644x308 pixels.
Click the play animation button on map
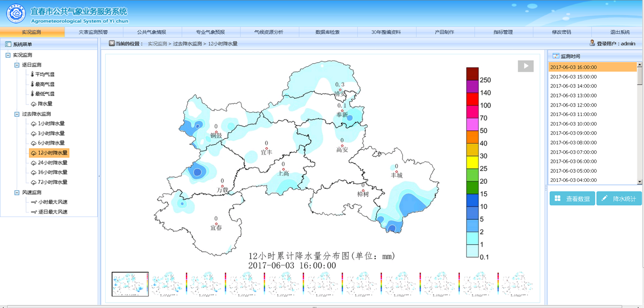pos(526,66)
